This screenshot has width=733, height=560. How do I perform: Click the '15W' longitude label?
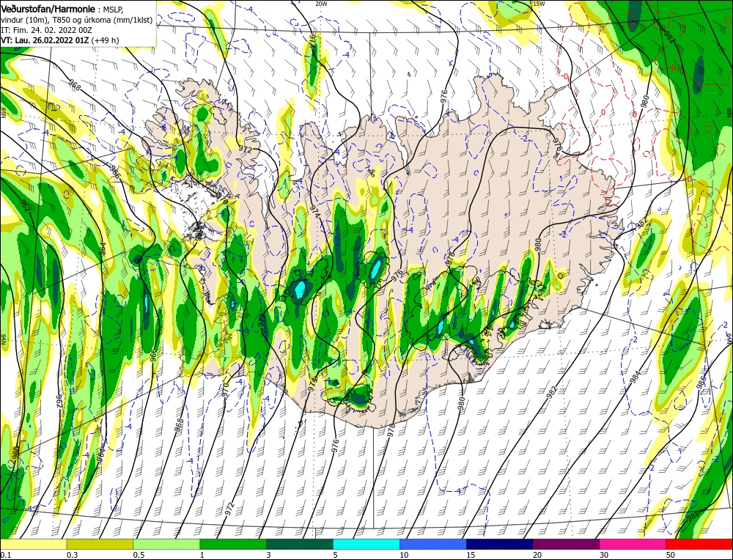[539, 4]
